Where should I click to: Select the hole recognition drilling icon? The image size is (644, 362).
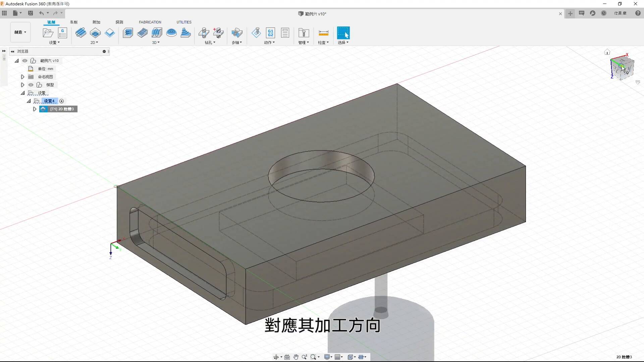pos(218,33)
